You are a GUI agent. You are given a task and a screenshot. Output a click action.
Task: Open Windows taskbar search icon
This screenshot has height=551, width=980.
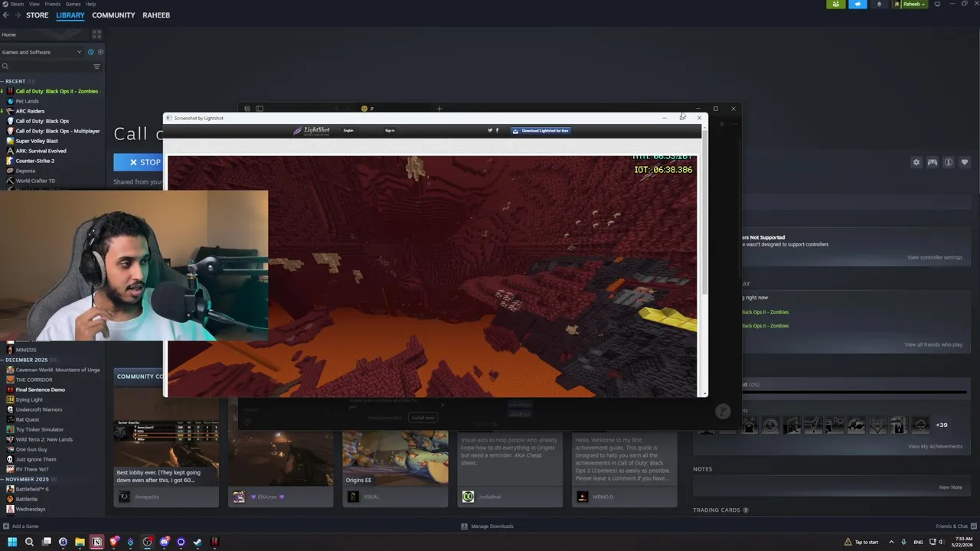29,542
